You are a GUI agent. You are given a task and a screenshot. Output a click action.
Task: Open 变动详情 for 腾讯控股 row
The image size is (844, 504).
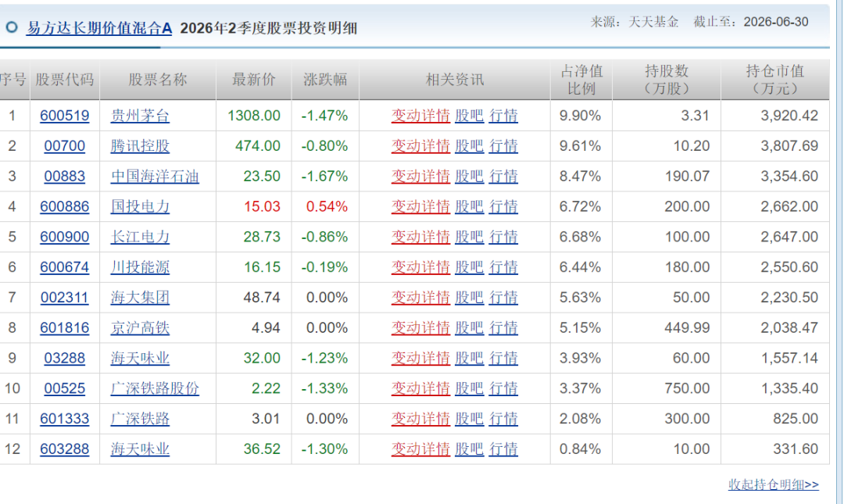tap(420, 146)
